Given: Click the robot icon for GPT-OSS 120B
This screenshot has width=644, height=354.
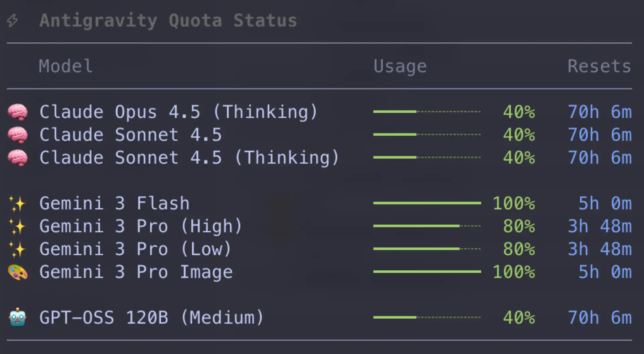Looking at the screenshot, I should click(18, 317).
